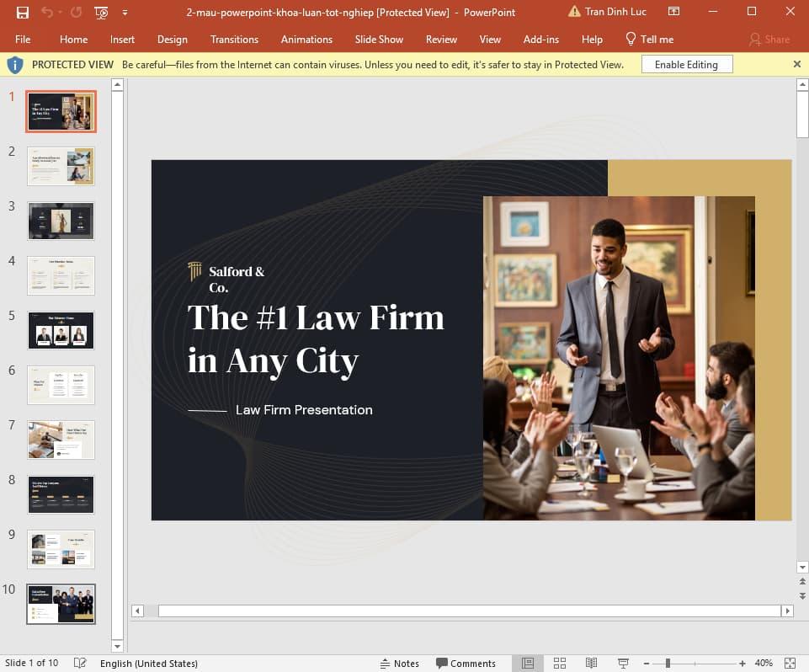Select slide 5 thumbnail in the pane
The image size is (809, 672).
(x=61, y=330)
